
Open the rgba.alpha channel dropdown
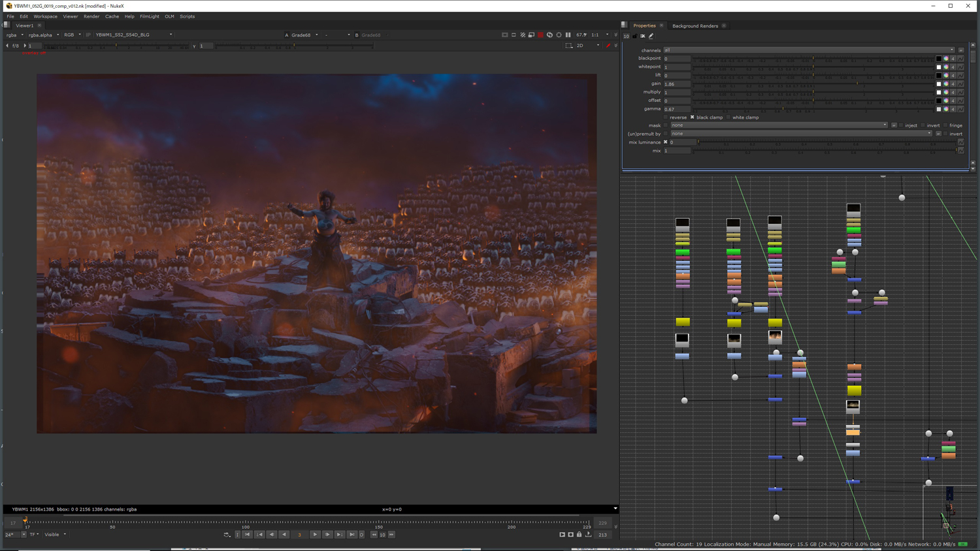point(43,35)
